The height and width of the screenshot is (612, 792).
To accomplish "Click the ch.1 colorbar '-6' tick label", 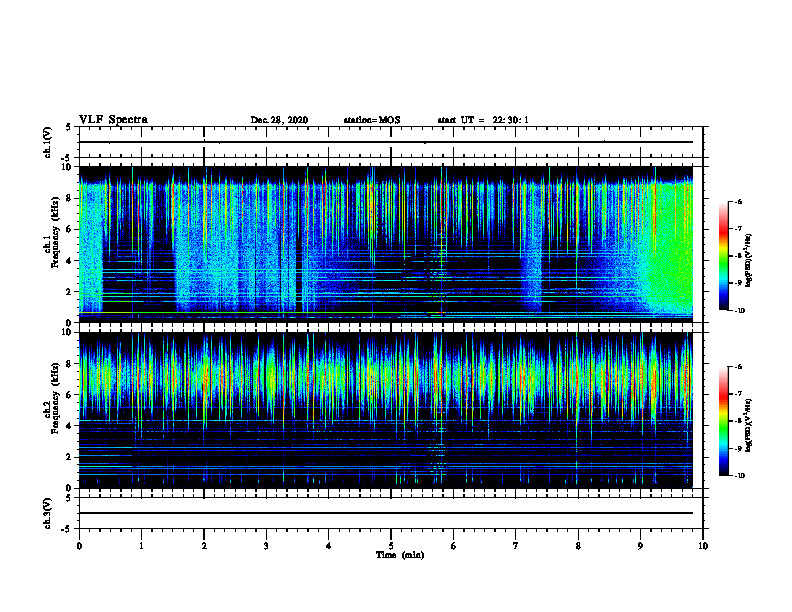I will (738, 201).
